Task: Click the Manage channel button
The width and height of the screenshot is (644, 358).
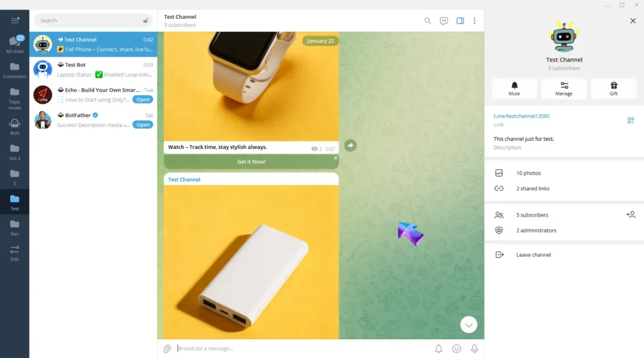Action: click(563, 89)
